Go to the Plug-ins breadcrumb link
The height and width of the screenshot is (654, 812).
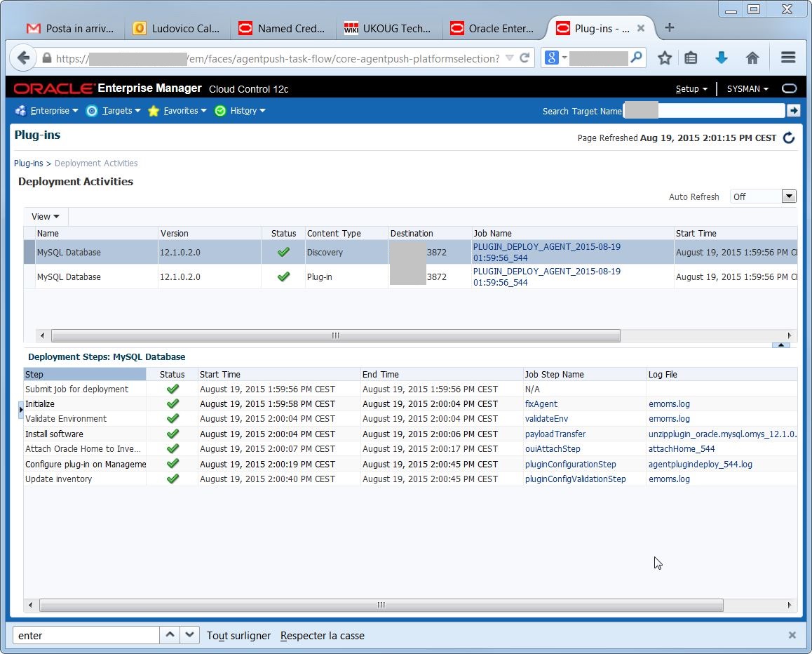[x=29, y=163]
